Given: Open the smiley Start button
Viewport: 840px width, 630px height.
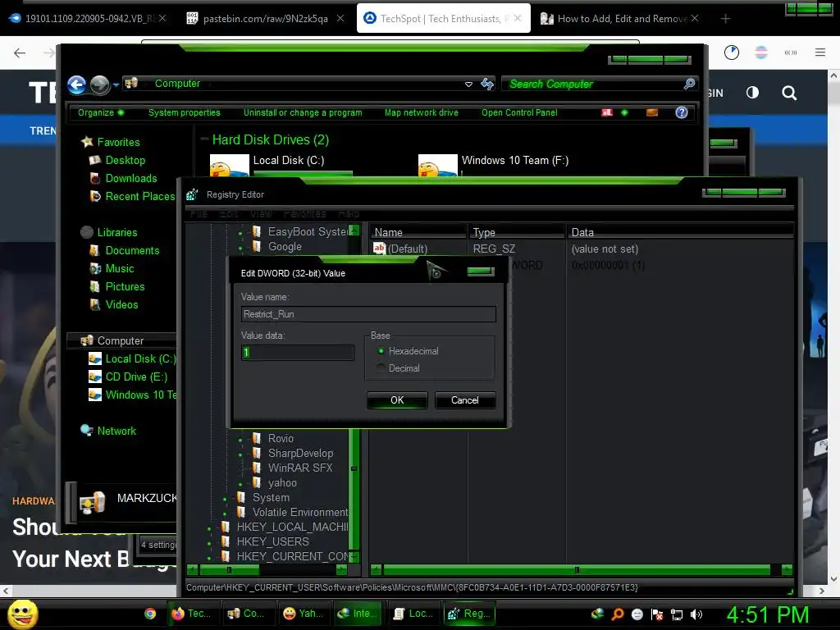Looking at the screenshot, I should (x=22, y=614).
